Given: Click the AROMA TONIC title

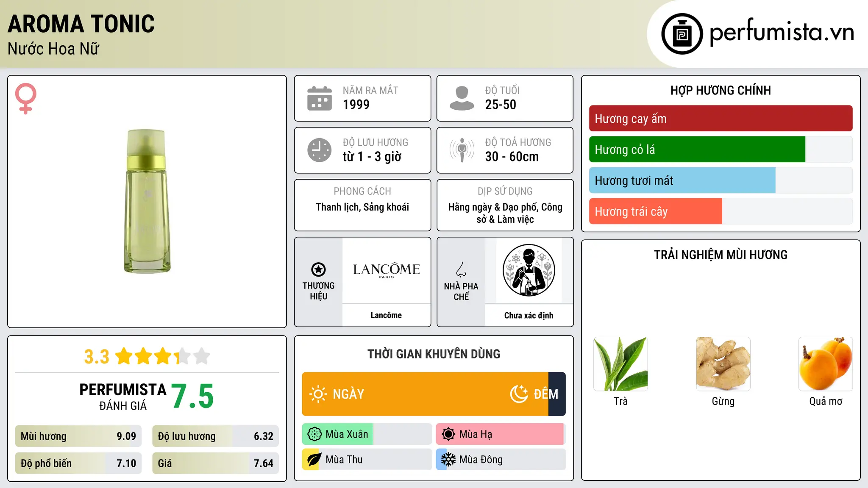Looking at the screenshot, I should click(81, 24).
